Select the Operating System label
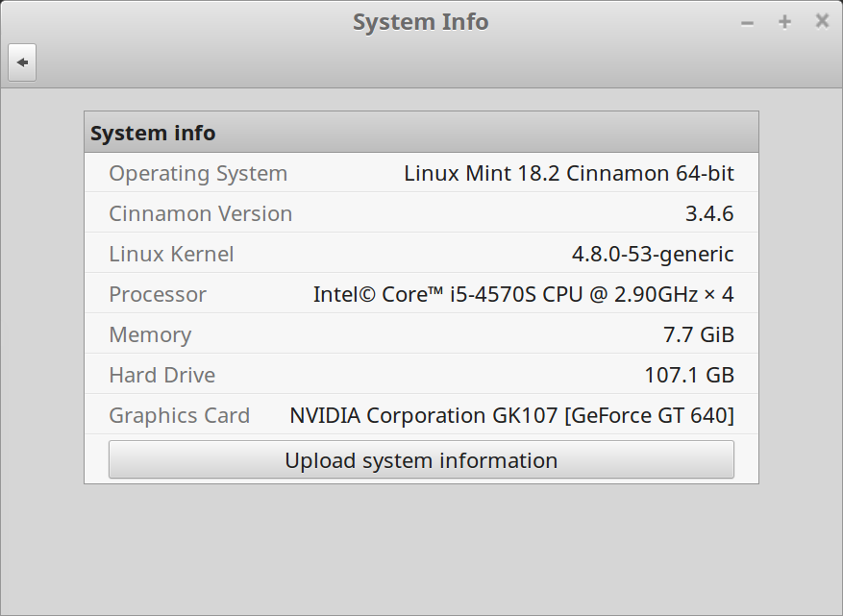 (x=198, y=174)
